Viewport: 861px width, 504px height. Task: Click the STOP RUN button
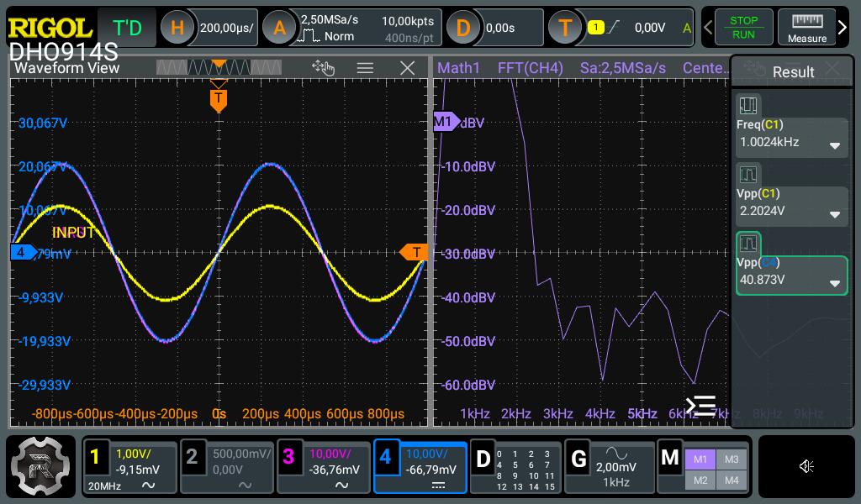(x=743, y=28)
